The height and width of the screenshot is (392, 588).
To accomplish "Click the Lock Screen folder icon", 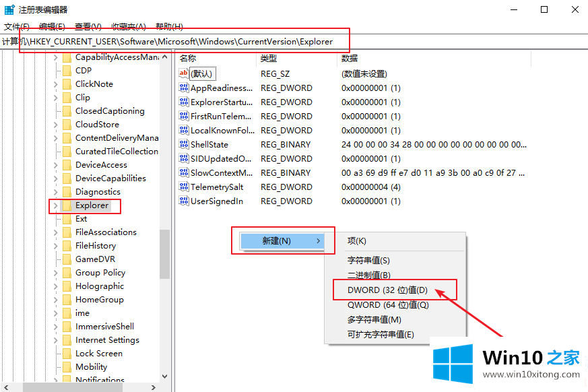I will coord(67,354).
